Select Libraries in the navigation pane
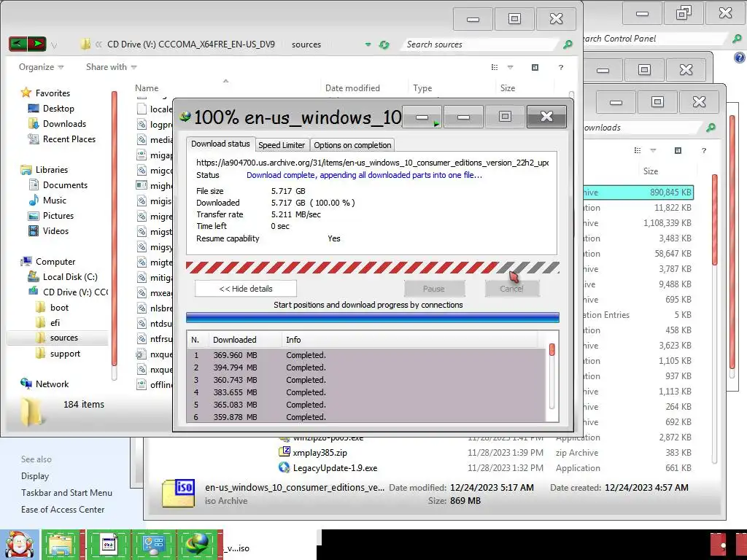747x560 pixels. [x=52, y=169]
